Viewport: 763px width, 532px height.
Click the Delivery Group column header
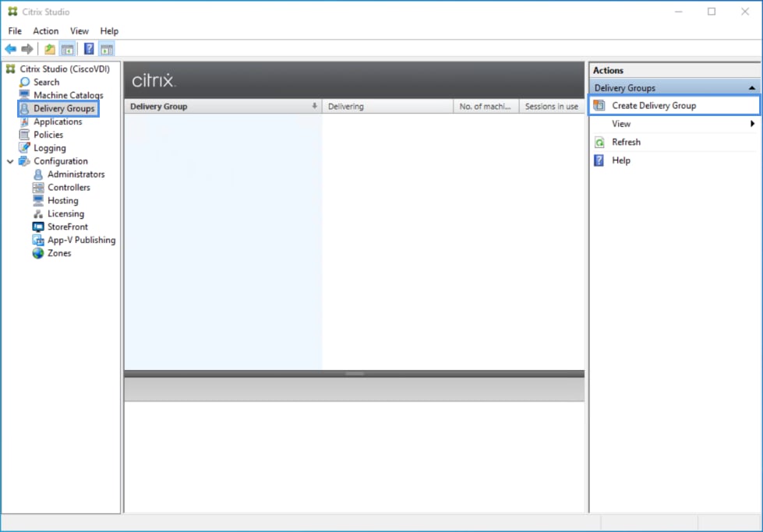point(223,107)
